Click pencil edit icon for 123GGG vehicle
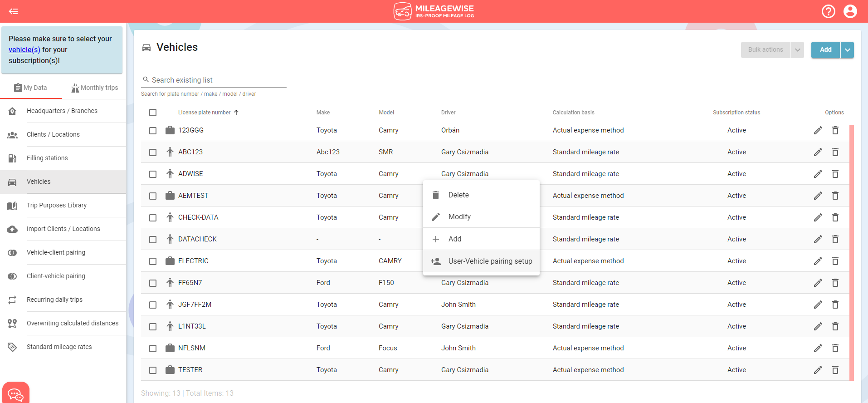This screenshot has width=868, height=403. point(818,131)
